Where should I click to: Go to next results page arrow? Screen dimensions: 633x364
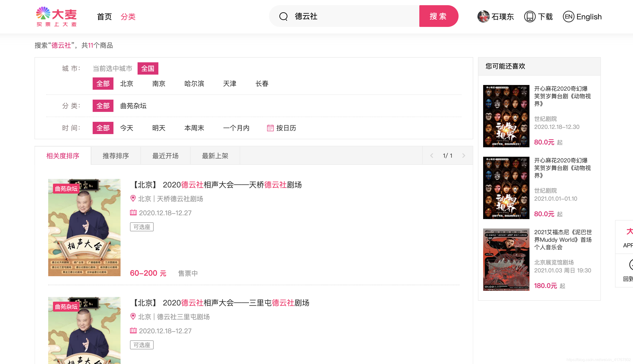pyautogui.click(x=464, y=156)
